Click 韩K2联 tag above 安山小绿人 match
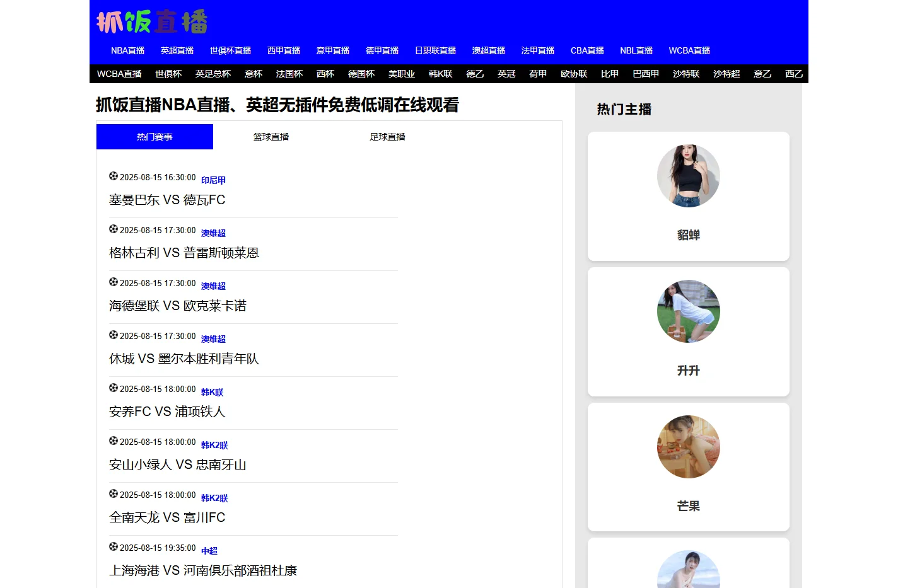The height and width of the screenshot is (588, 898). tap(214, 445)
